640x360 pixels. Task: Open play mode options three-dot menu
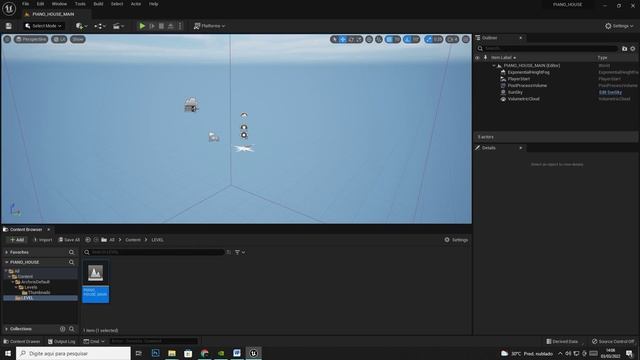tap(180, 26)
